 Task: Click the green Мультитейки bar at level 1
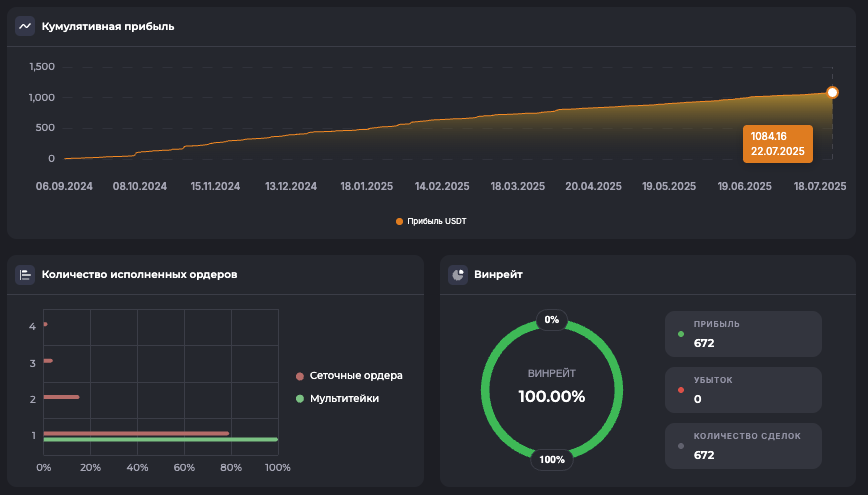click(x=160, y=439)
